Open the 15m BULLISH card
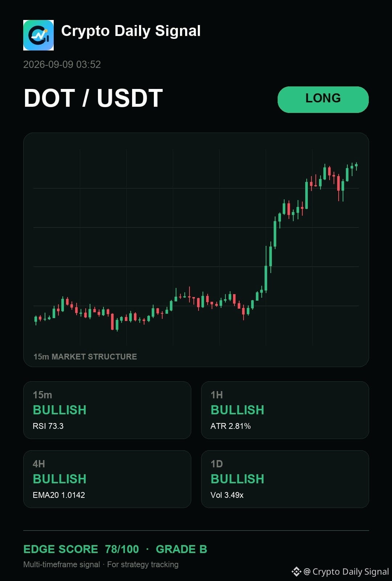This screenshot has height=581, width=392. click(x=107, y=410)
